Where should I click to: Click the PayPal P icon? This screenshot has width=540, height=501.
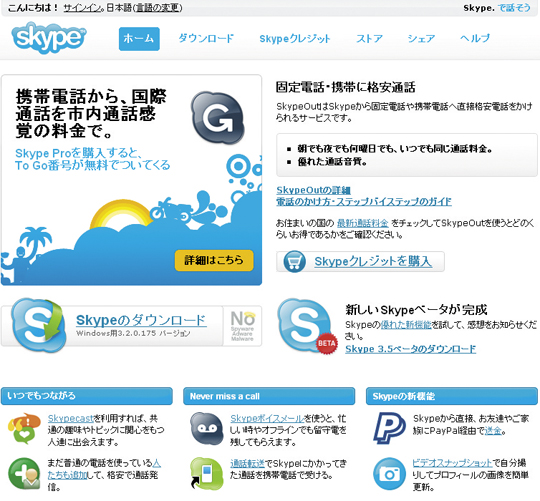tap(389, 428)
